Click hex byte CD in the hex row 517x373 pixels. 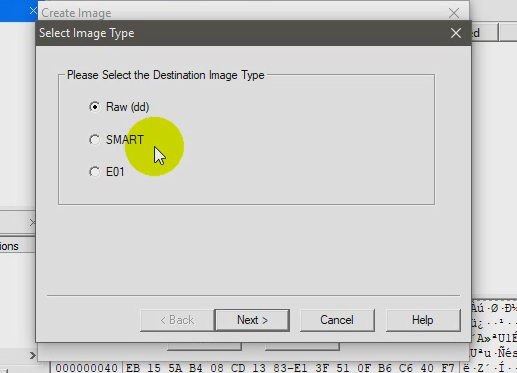238,368
